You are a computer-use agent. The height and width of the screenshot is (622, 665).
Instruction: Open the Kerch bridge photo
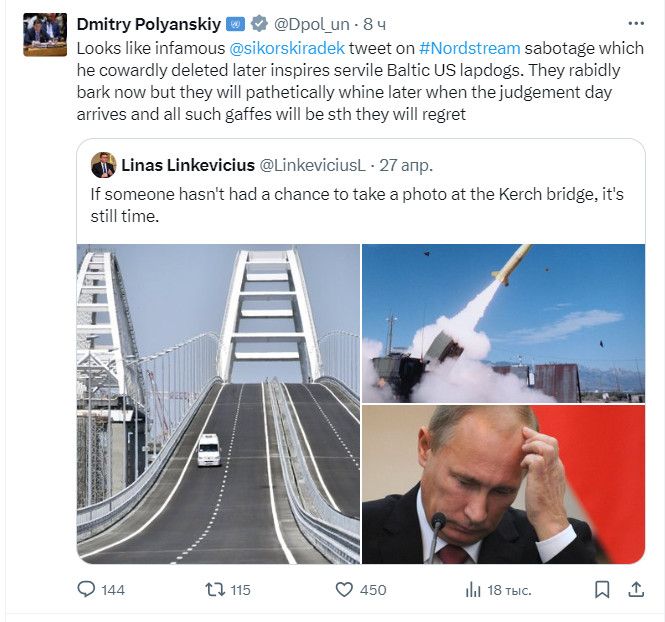(x=218, y=404)
